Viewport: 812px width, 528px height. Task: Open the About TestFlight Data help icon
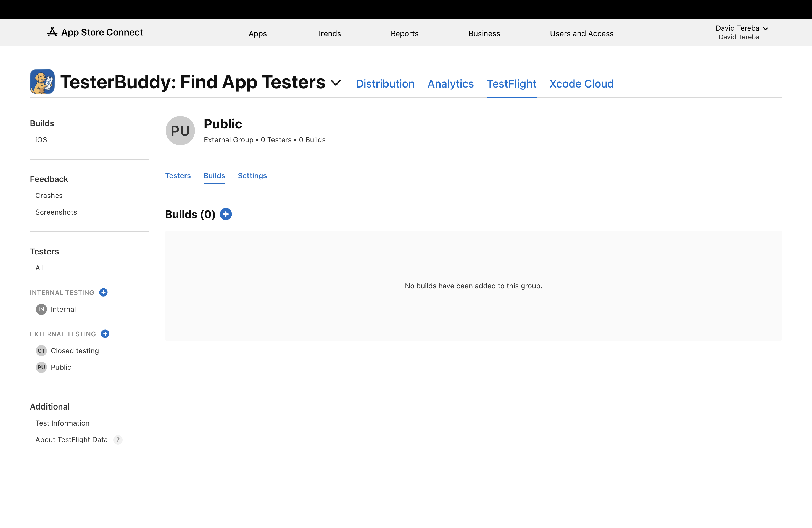(118, 440)
